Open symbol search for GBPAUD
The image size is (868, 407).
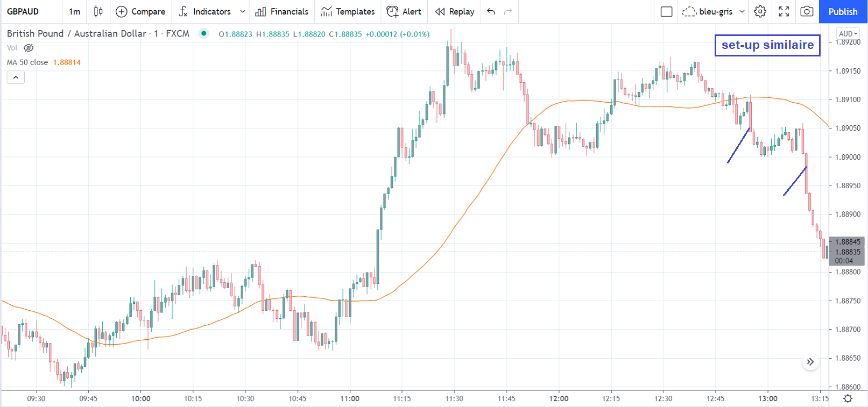pos(23,11)
